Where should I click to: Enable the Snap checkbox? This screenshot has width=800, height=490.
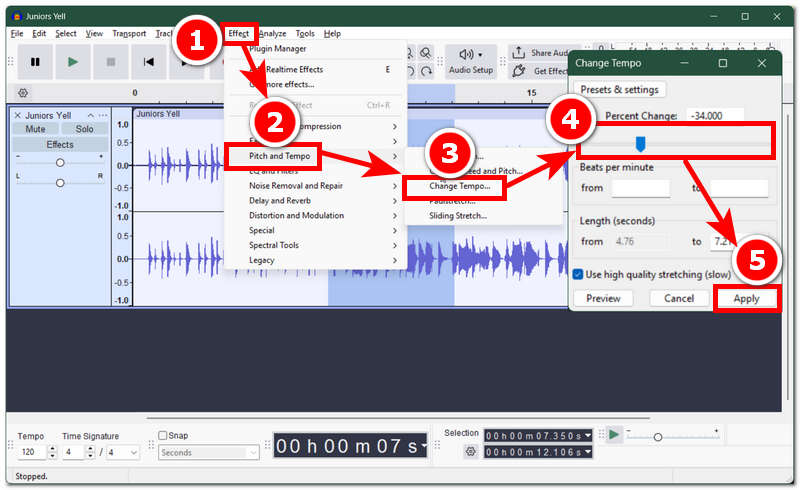point(163,435)
